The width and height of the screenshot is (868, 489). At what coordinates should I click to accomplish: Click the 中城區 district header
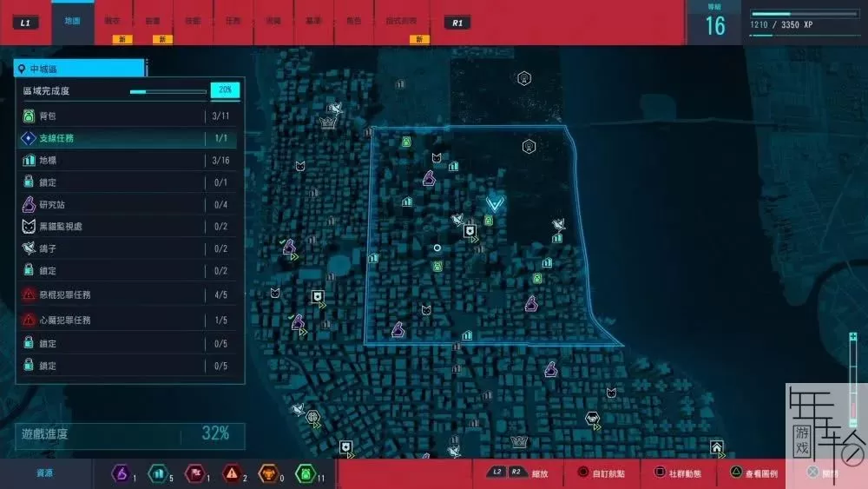coord(78,69)
